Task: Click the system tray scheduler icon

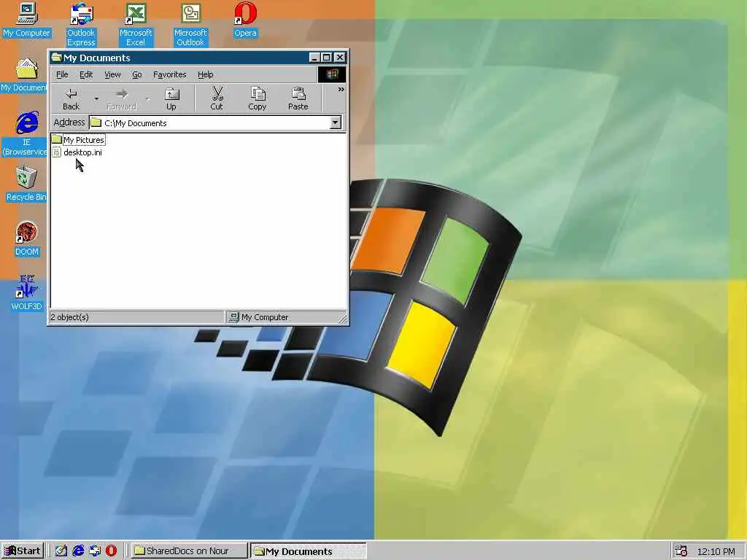Action: pos(681,551)
